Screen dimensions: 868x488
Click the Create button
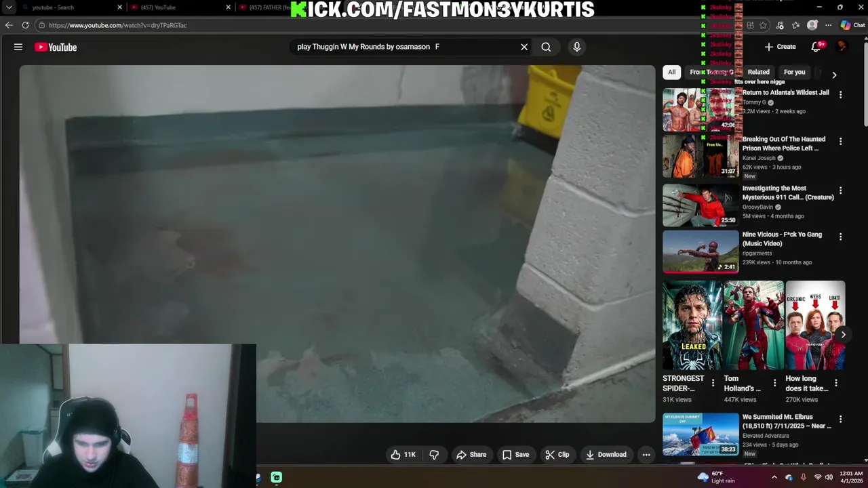click(x=781, y=47)
